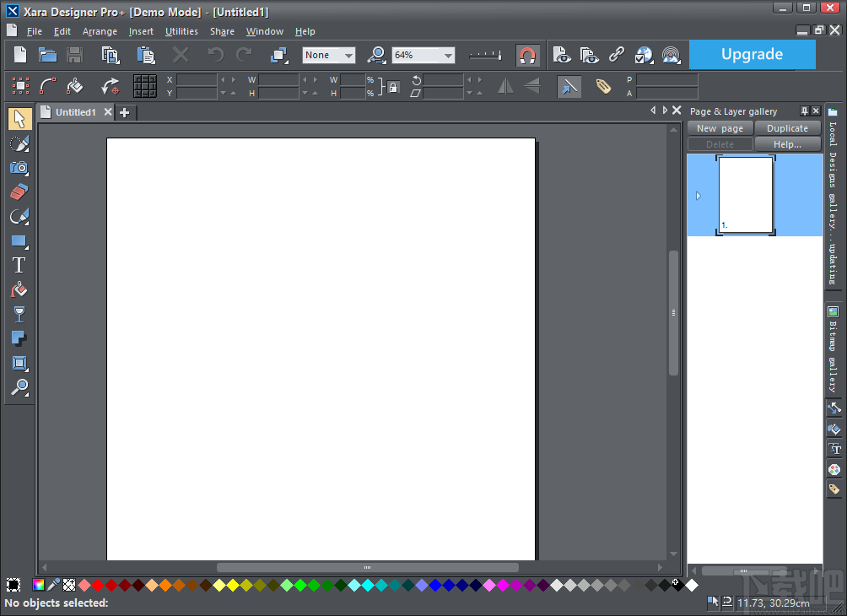The width and height of the screenshot is (847, 616).
Task: Click the Flip horizontal icon
Action: pyautogui.click(x=505, y=86)
